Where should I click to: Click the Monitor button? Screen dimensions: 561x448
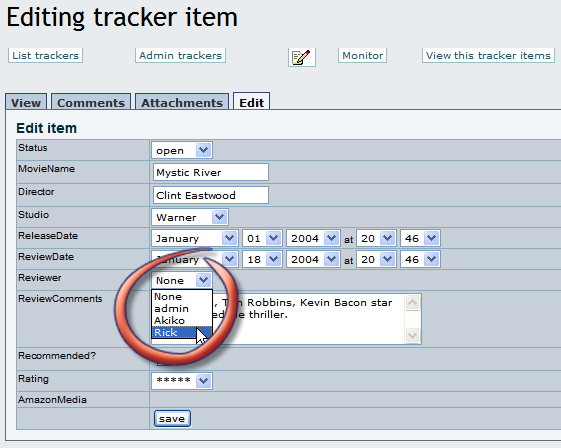[x=362, y=55]
